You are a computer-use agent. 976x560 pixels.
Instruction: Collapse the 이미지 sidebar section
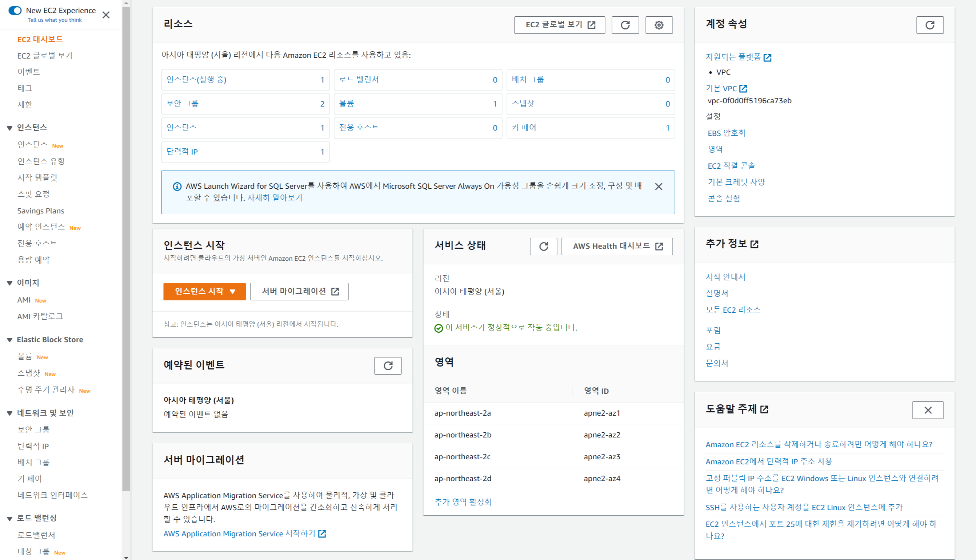(x=9, y=284)
